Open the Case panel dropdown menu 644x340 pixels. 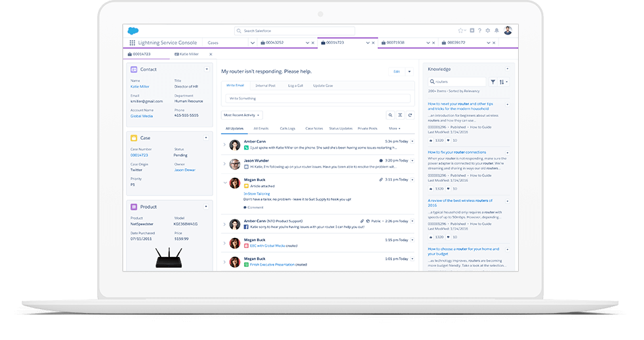point(206,138)
